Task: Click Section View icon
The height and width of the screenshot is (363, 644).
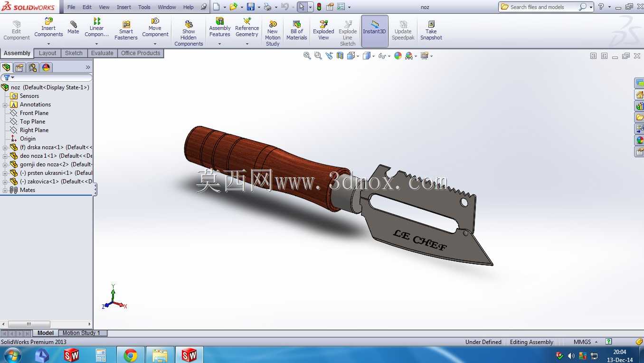Action: click(x=340, y=56)
